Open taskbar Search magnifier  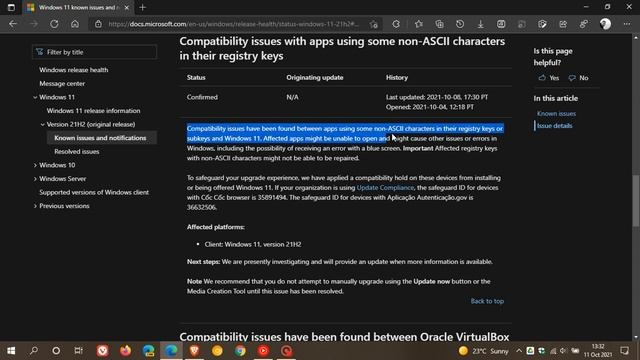[34, 351]
